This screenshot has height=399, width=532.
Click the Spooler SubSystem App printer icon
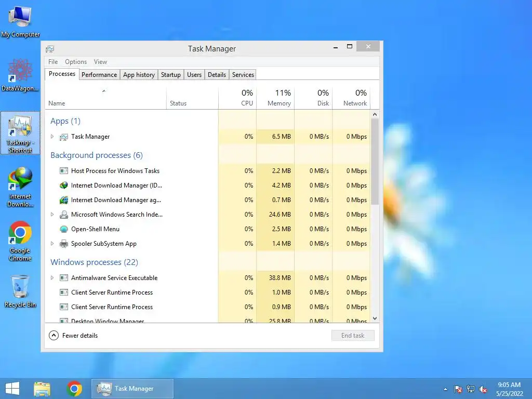click(63, 244)
